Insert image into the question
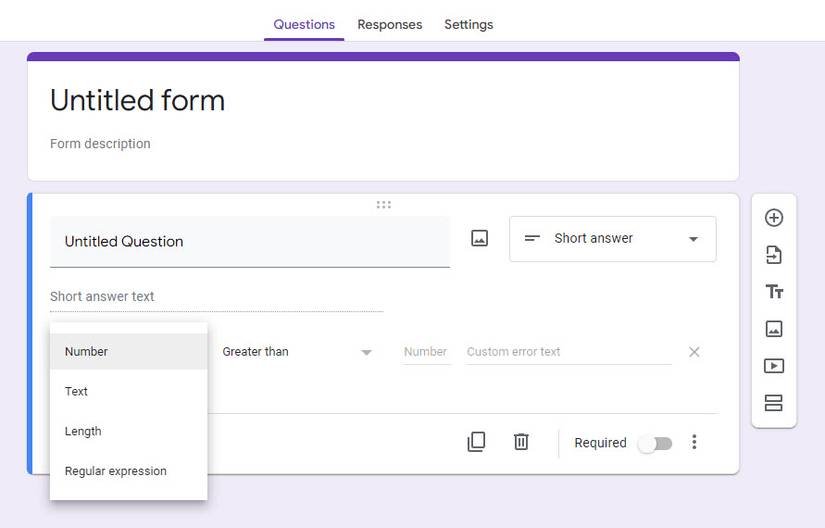 pyautogui.click(x=480, y=239)
